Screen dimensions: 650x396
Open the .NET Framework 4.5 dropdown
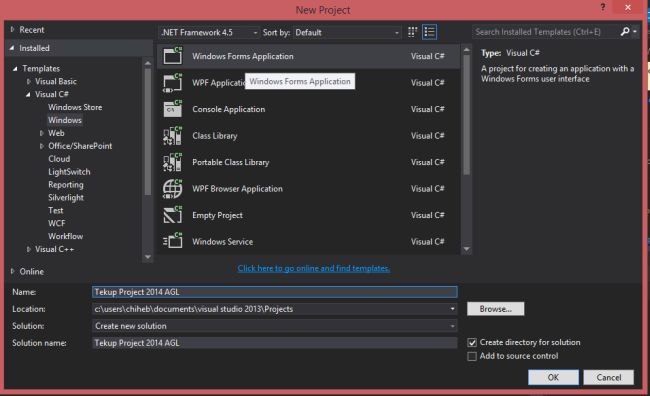point(209,32)
